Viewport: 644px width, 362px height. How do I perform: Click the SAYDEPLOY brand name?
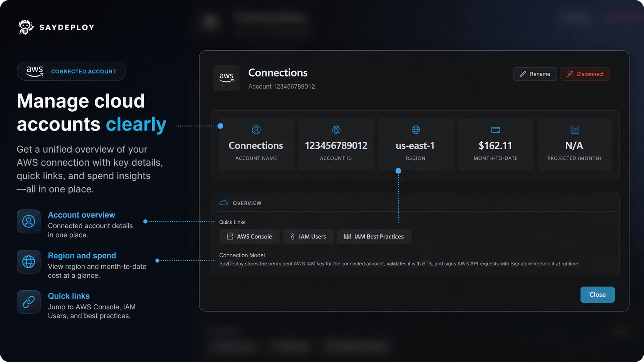point(67,27)
